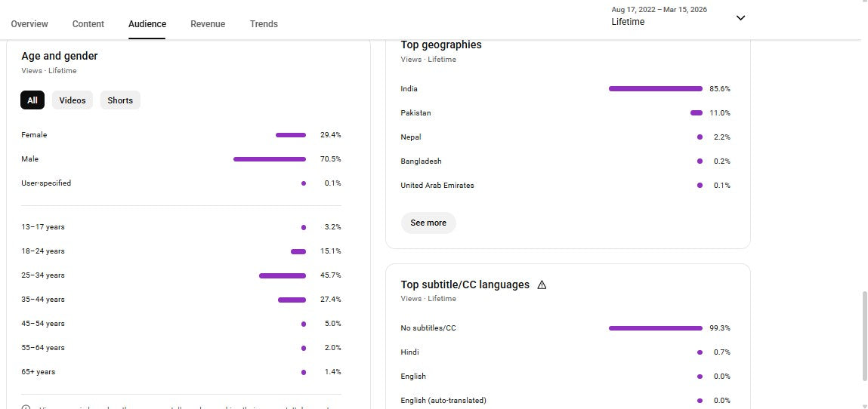This screenshot has height=409, width=868.
Task: Switch the age and gender filter to Videos
Action: [x=73, y=100]
